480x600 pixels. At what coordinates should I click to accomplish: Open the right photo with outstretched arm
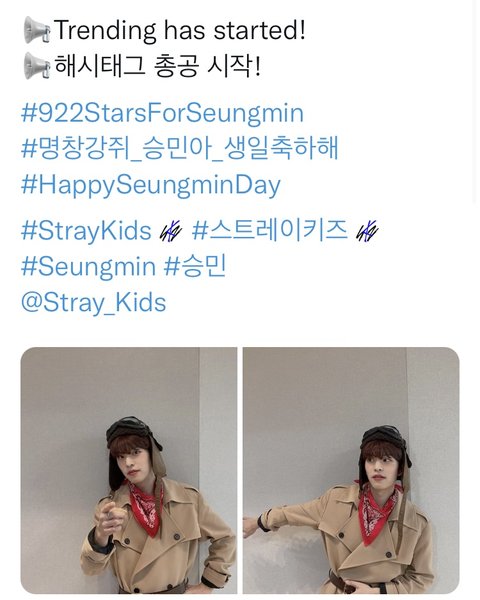pyautogui.click(x=351, y=470)
